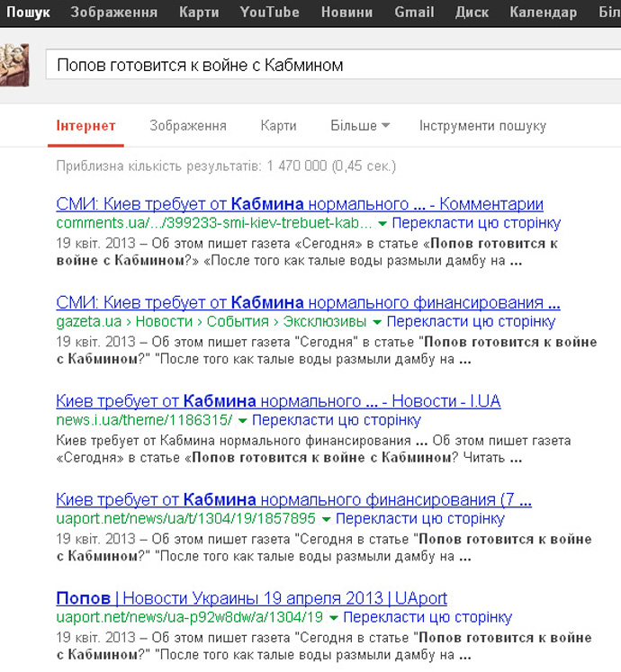Open result 'СМИ: Киев требует от Кабмина нормального финансирования'
This screenshot has width=621, height=672.
click(x=308, y=302)
